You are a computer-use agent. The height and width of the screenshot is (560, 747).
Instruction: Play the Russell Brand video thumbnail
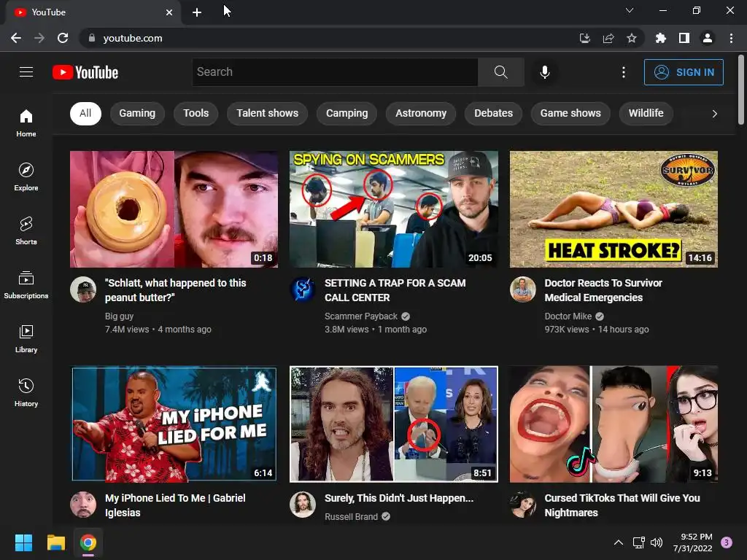point(394,424)
